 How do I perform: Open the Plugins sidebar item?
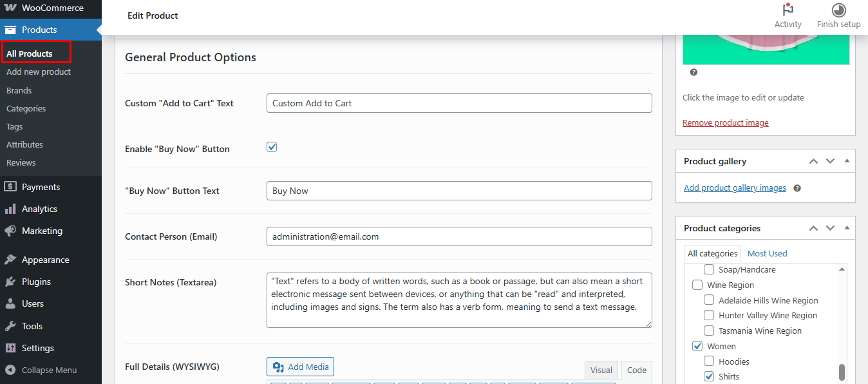click(x=36, y=282)
